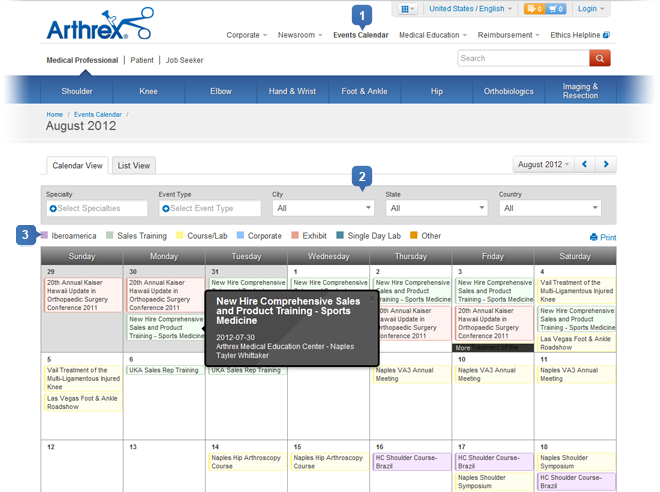Open the Login dropdown
Screen dimensions: 660x492
pyautogui.click(x=591, y=8)
